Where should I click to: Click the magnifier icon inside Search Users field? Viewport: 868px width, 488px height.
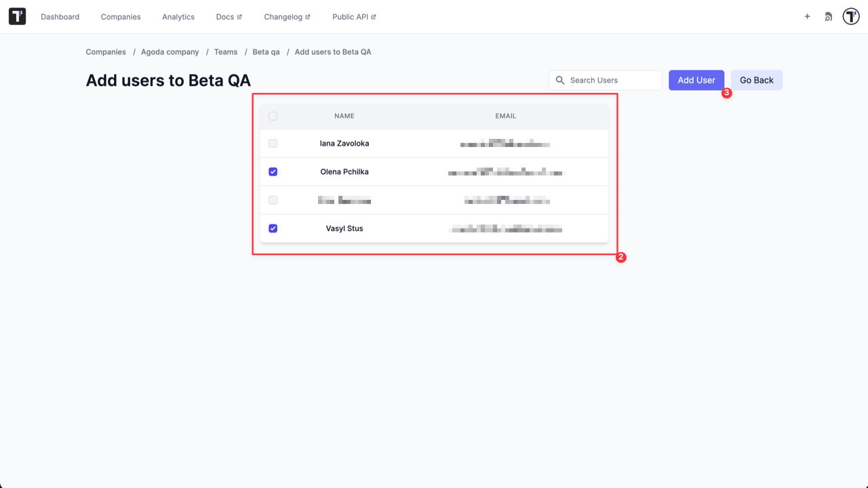[x=561, y=80]
